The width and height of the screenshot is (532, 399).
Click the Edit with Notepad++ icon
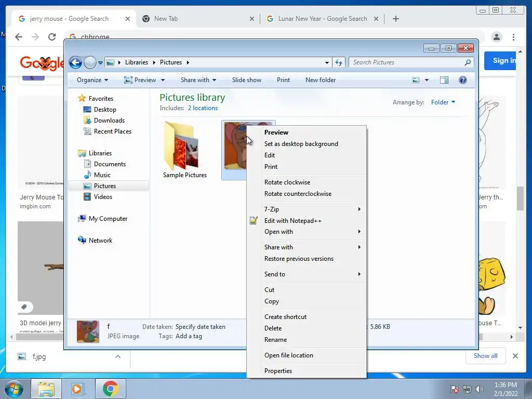pyautogui.click(x=254, y=220)
